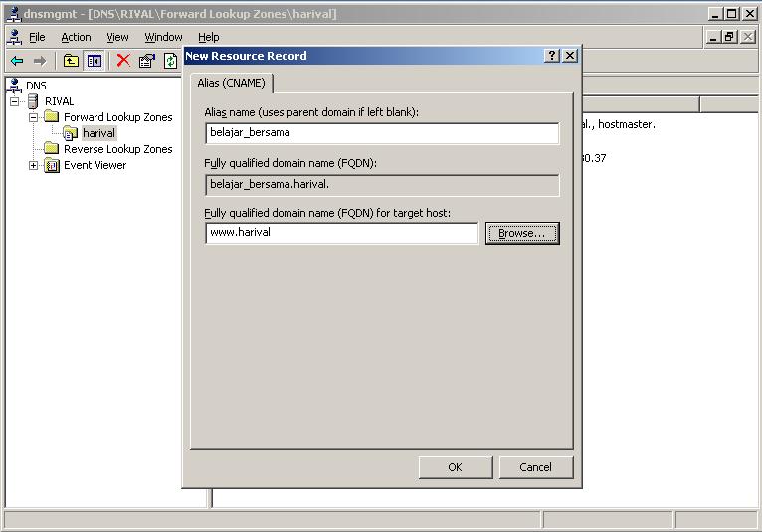Select Forward Lookup Zones tree item
Viewport: 762px width, 532px height.
click(x=118, y=117)
